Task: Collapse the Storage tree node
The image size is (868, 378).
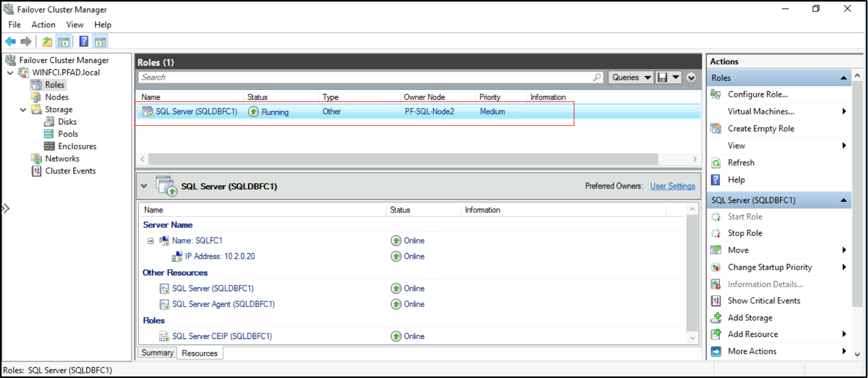Action: pyautogui.click(x=23, y=110)
